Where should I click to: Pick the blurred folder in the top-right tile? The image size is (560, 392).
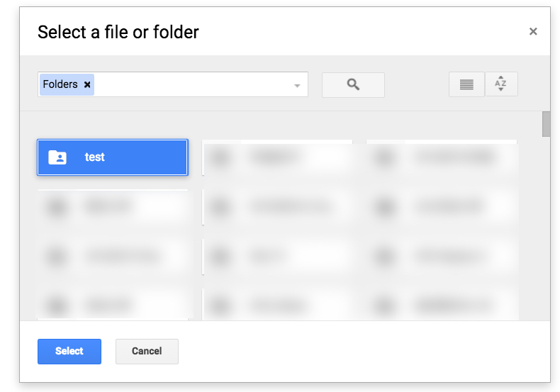click(442, 157)
